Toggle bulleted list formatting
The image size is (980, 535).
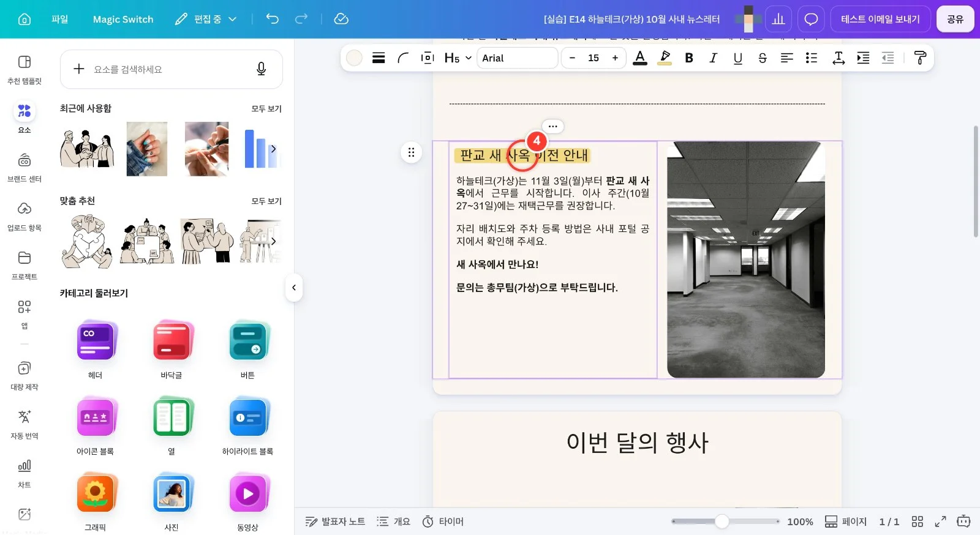click(x=812, y=58)
